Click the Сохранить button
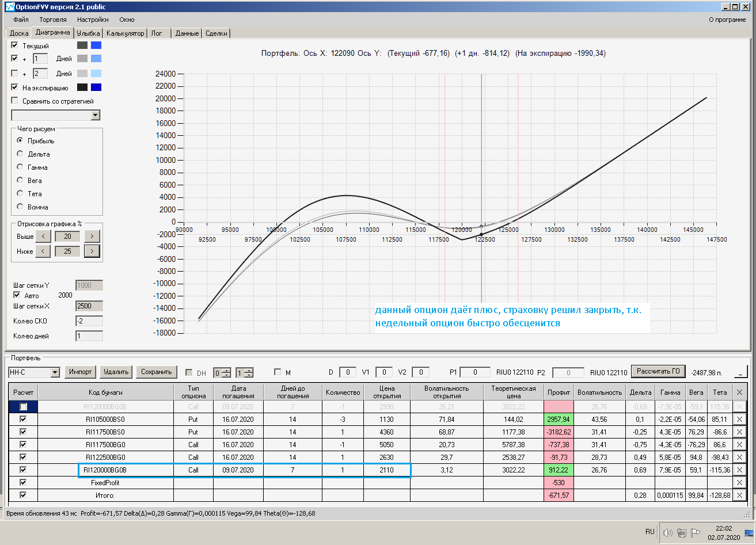 point(157,372)
